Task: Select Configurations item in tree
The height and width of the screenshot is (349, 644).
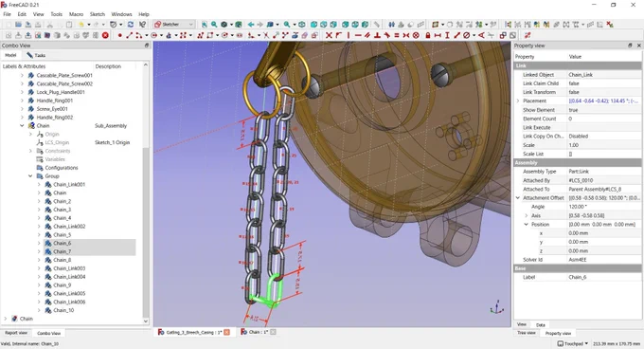Action: 62,168
